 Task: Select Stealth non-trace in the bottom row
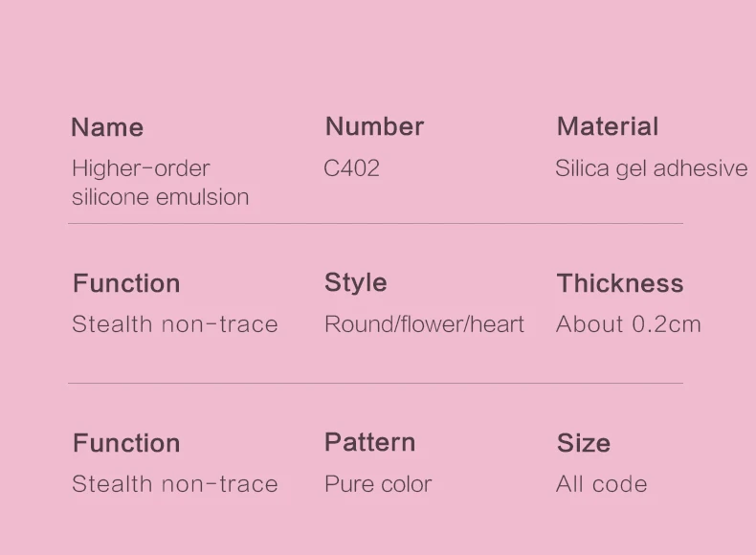[x=175, y=484]
